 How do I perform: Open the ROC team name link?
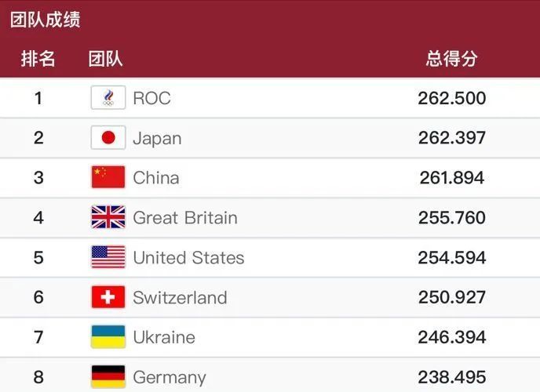coord(151,98)
